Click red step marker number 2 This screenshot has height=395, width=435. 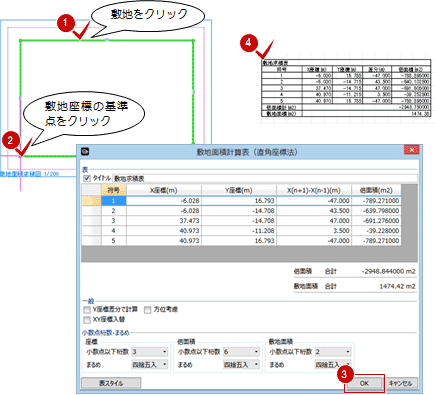click(x=10, y=140)
